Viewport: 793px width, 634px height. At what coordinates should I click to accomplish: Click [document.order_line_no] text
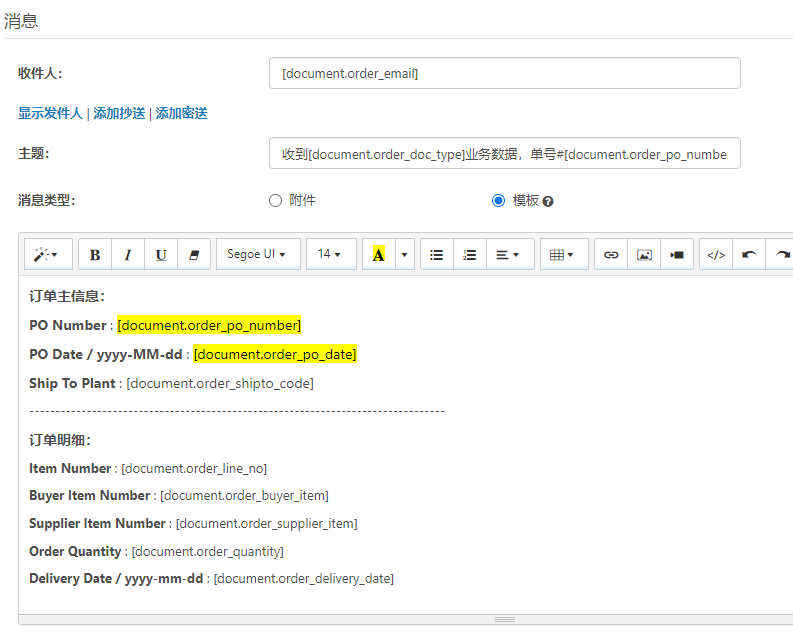[x=194, y=469]
